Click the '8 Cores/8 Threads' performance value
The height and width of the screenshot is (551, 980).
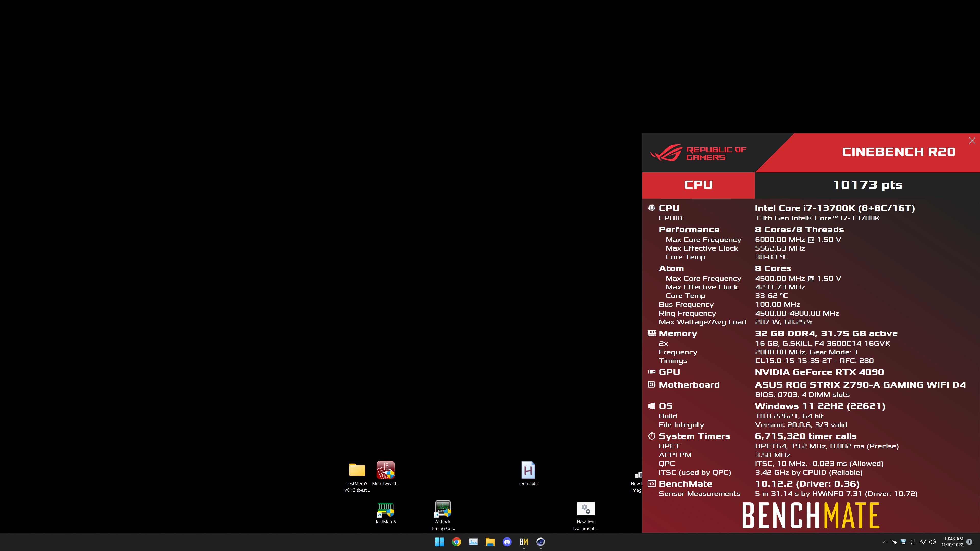pos(799,229)
